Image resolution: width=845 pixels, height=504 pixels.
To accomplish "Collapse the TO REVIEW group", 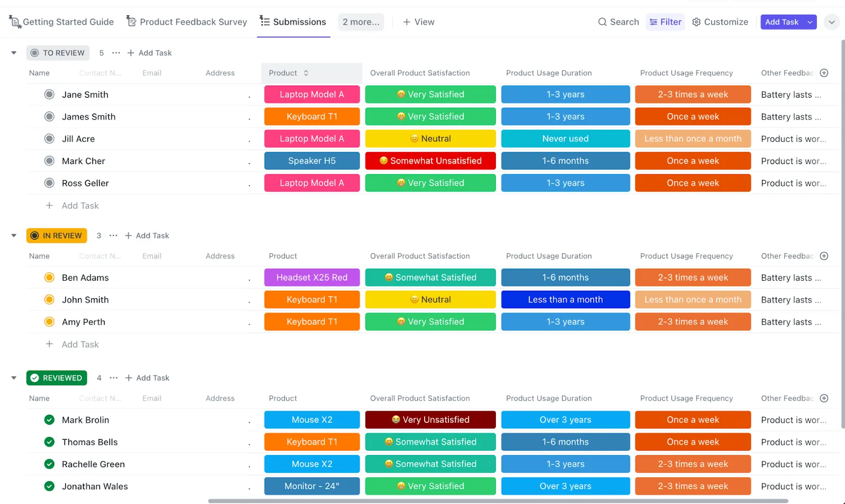I will click(x=14, y=53).
